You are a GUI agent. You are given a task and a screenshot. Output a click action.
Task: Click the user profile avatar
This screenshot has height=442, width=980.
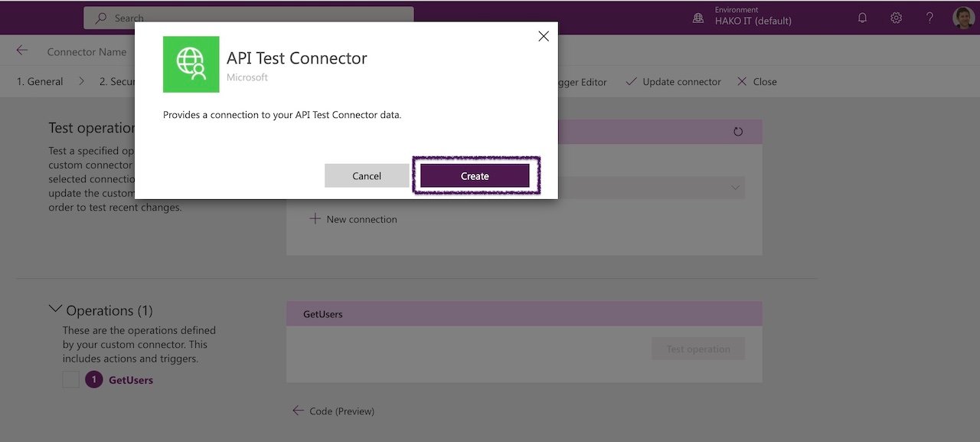(964, 18)
